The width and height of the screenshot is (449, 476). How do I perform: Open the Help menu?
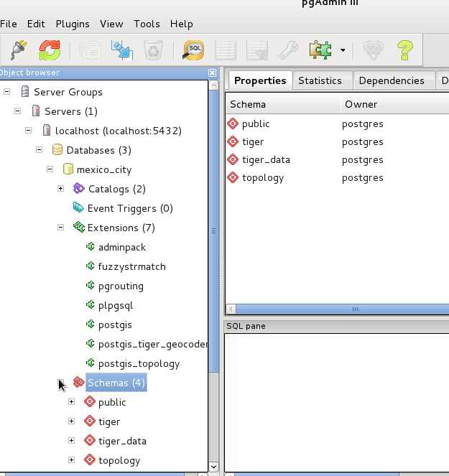(x=181, y=24)
